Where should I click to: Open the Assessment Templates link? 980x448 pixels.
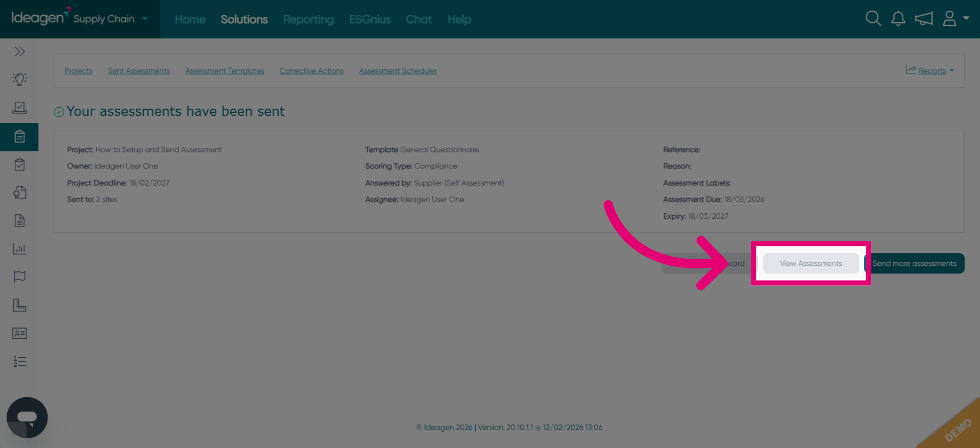point(225,71)
